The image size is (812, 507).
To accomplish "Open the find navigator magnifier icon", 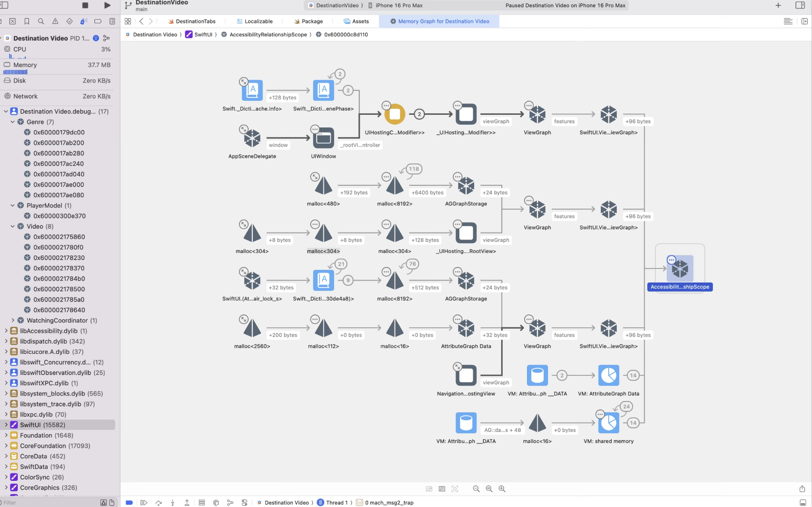I will pyautogui.click(x=41, y=21).
